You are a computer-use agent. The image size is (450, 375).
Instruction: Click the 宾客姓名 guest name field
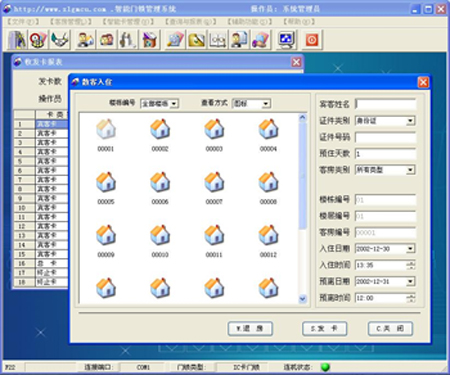click(385, 104)
